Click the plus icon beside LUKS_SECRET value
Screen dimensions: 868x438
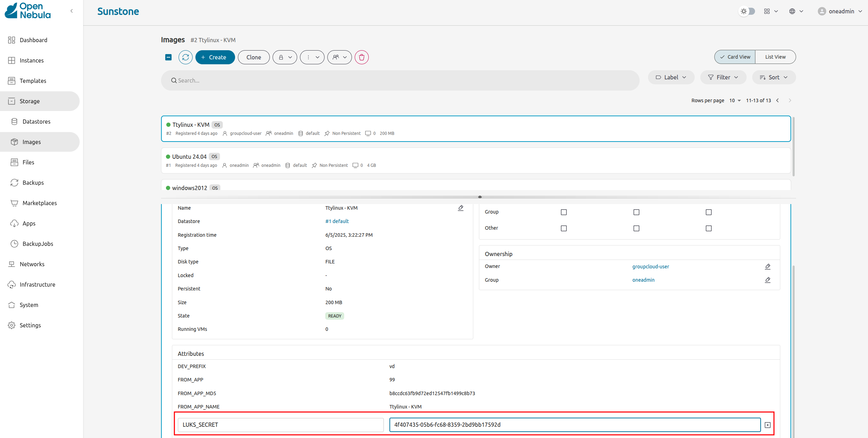click(x=767, y=425)
